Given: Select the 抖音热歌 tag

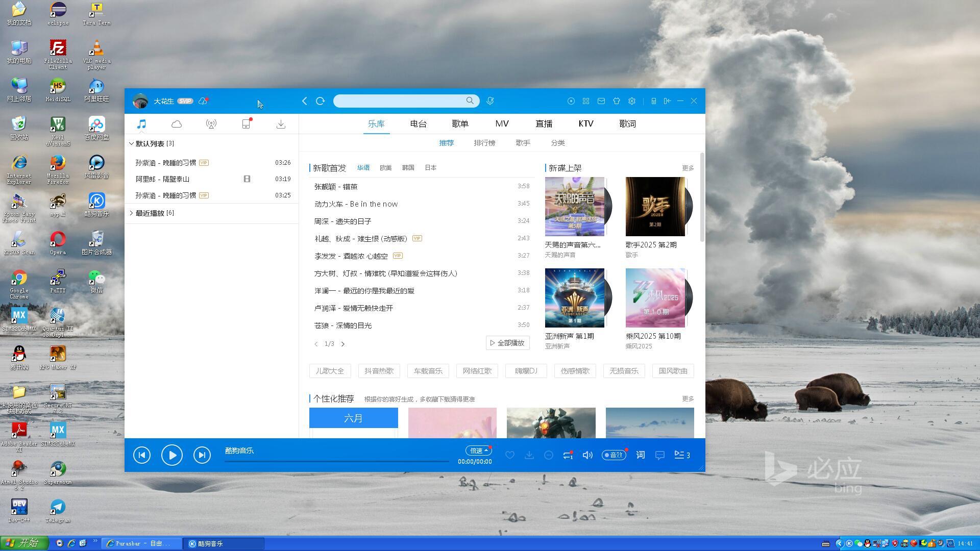Looking at the screenshot, I should click(x=379, y=371).
